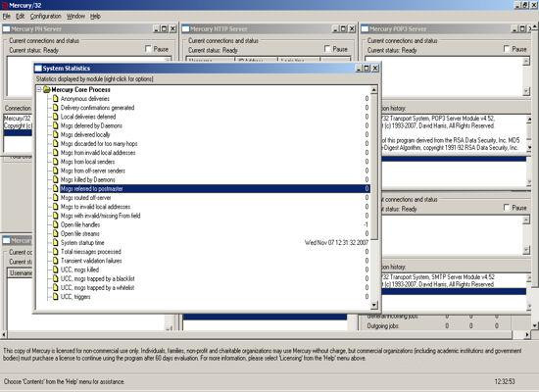Click the main horizontal scrollbar left arrow
The width and height of the screenshot is (539, 392).
point(4,334)
